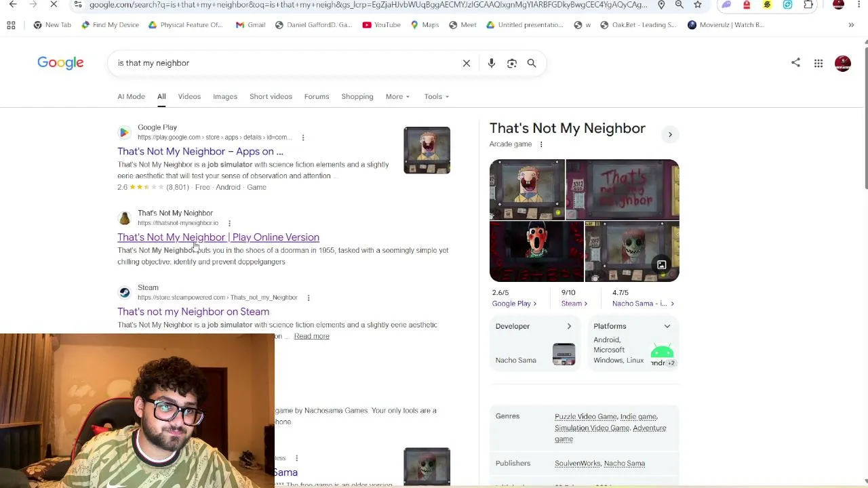Viewport: 868px width, 488px height.
Task: Open the SoulvenWorks publisher link
Action: point(578,464)
